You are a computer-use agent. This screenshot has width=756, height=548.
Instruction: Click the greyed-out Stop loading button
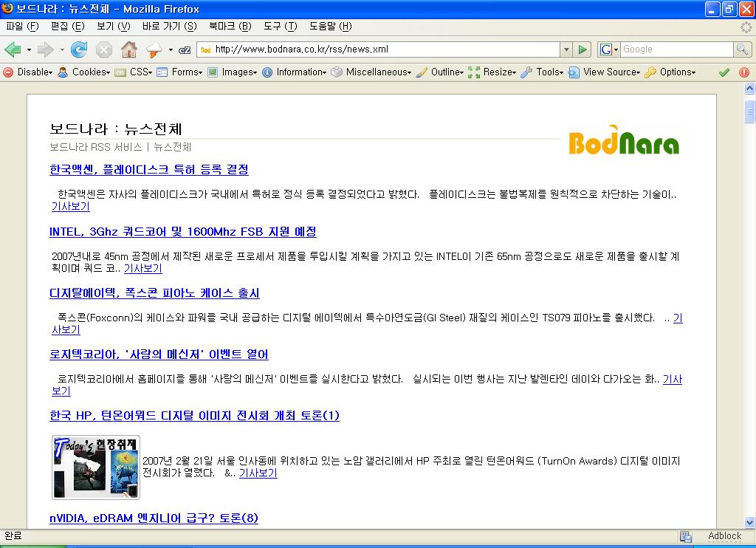(103, 49)
